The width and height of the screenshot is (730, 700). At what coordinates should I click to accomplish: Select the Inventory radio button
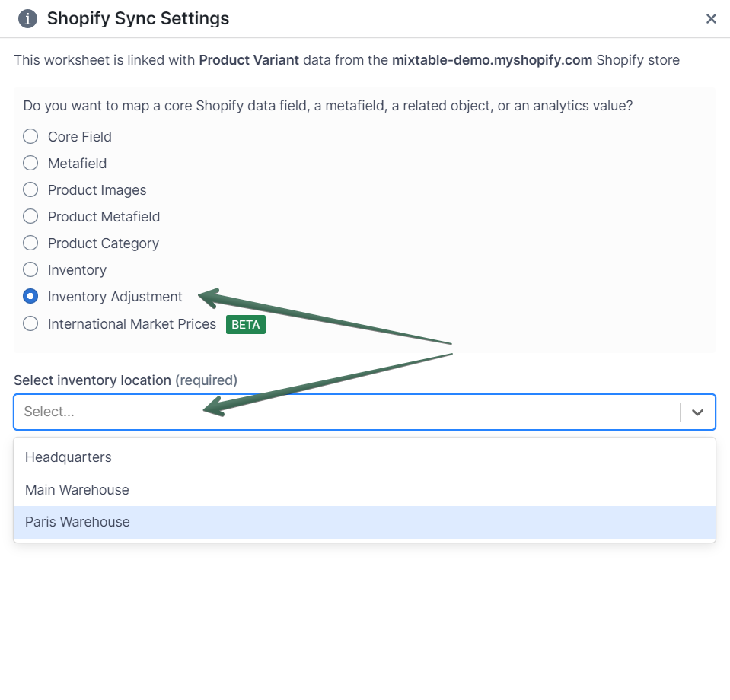(x=30, y=269)
